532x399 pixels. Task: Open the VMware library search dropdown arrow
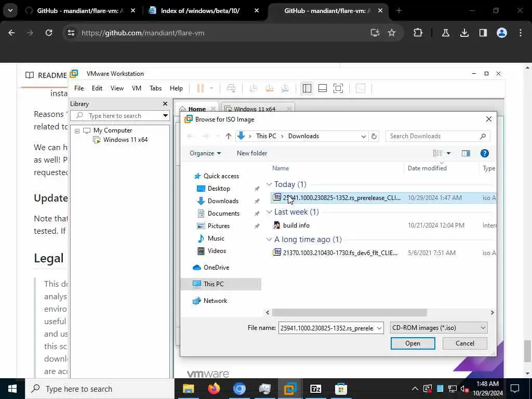[x=165, y=116]
